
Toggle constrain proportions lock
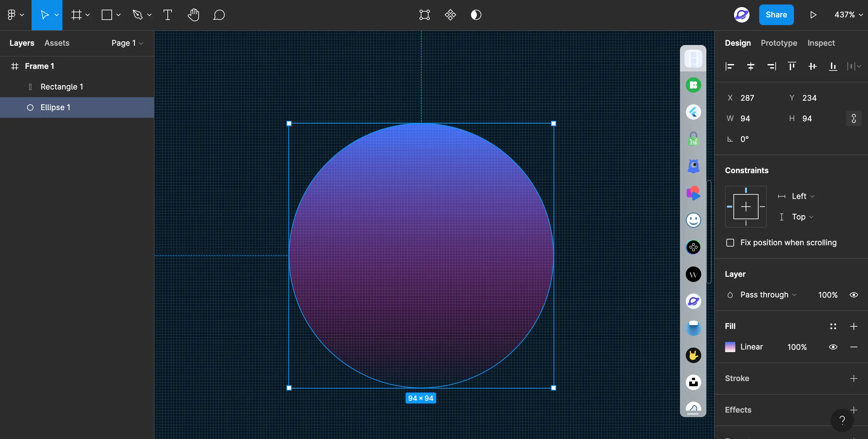pos(854,118)
